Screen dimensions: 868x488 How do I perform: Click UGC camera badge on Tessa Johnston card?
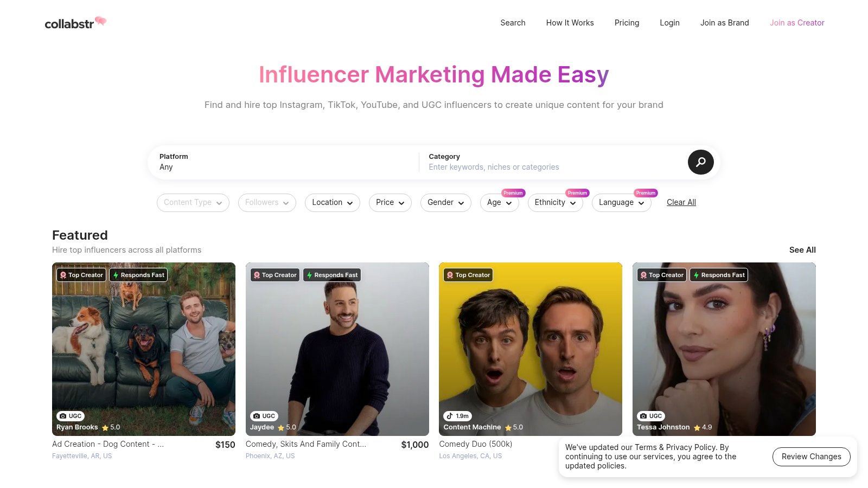(x=651, y=416)
